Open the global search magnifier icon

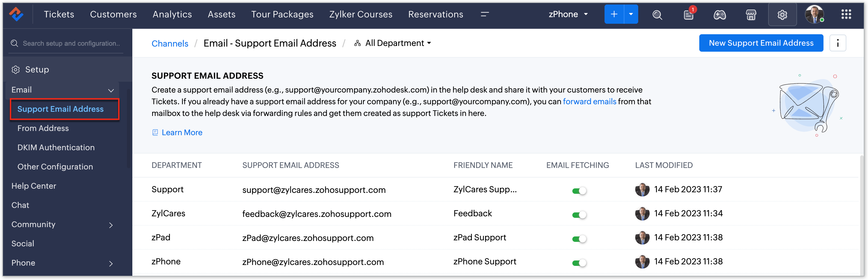pyautogui.click(x=657, y=14)
